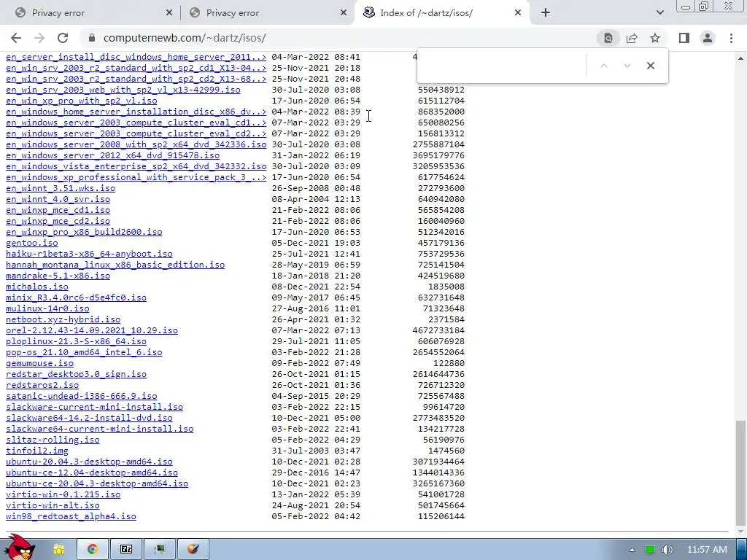Click the scrollbar down arrow
Screen dimensions: 747x560
pos(740,531)
